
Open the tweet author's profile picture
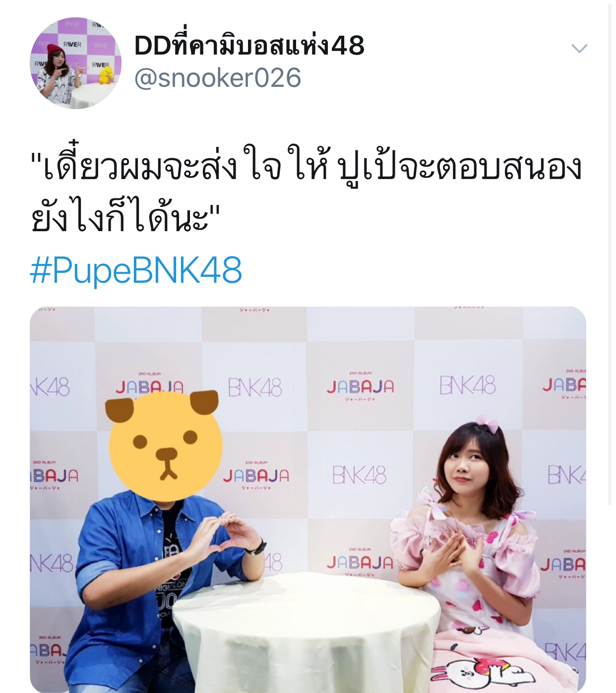(75, 63)
